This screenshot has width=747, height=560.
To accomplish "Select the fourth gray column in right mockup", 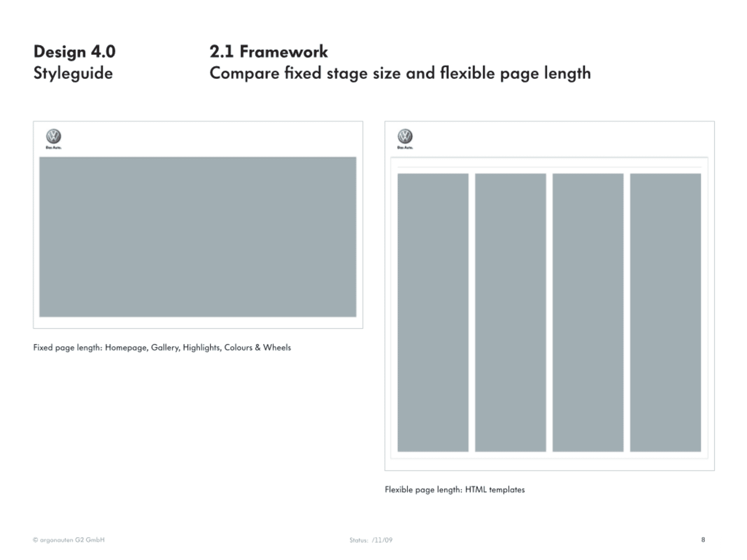I will tap(665, 312).
